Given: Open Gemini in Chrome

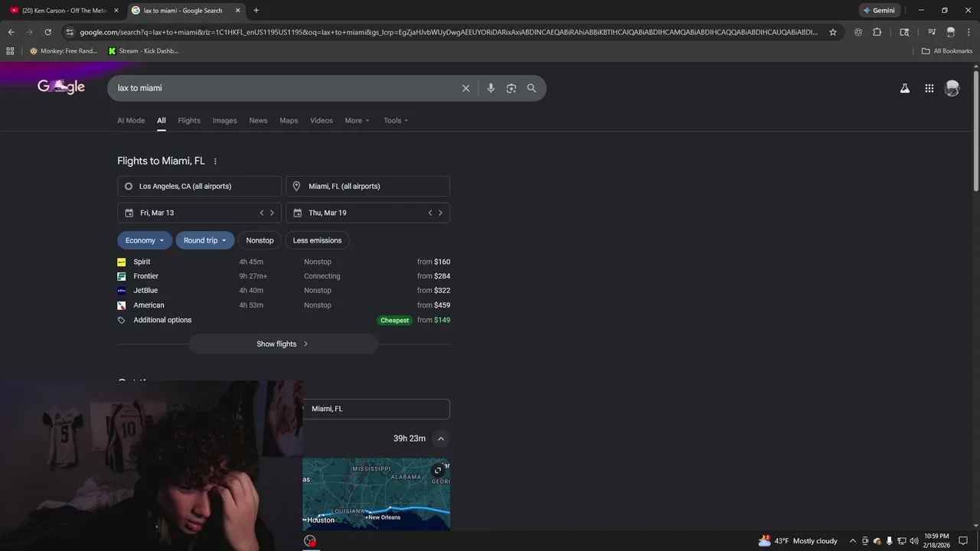Looking at the screenshot, I should pos(879,11).
